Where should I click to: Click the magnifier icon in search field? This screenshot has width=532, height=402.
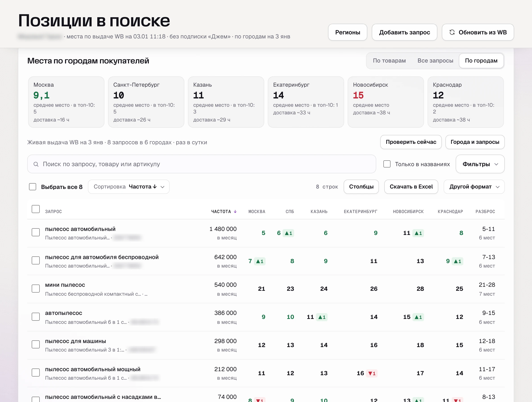[x=36, y=164]
